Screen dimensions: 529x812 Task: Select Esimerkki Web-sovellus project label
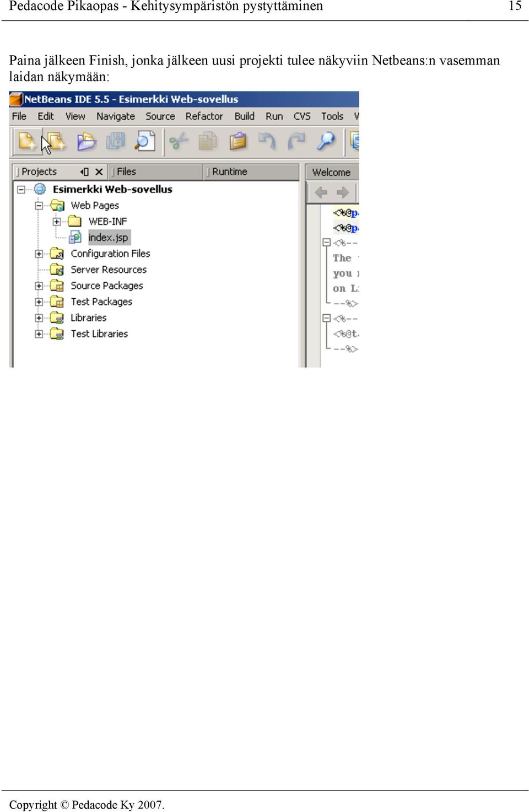coord(113,189)
